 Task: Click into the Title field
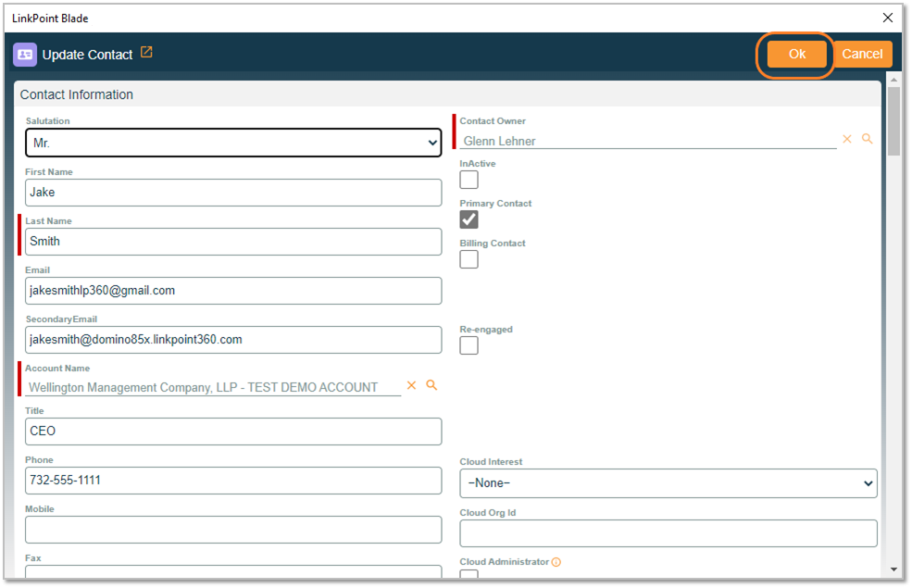(x=233, y=432)
